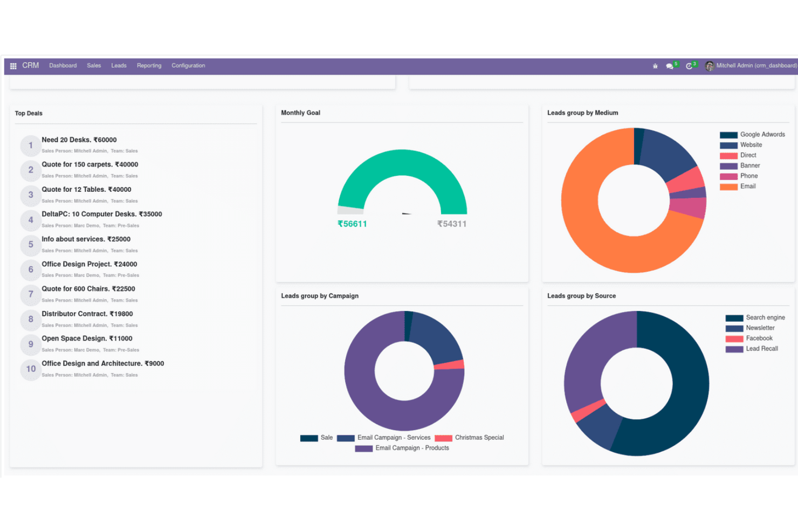Toggle Sale campaign legend swatch
Viewport: 798px width, 532px height.
click(x=309, y=438)
